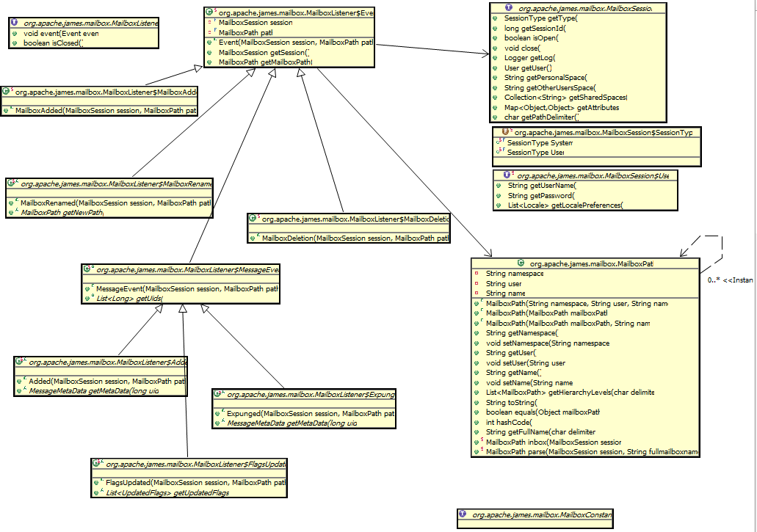Select the getUids method in MessageEvent

pos(129,299)
